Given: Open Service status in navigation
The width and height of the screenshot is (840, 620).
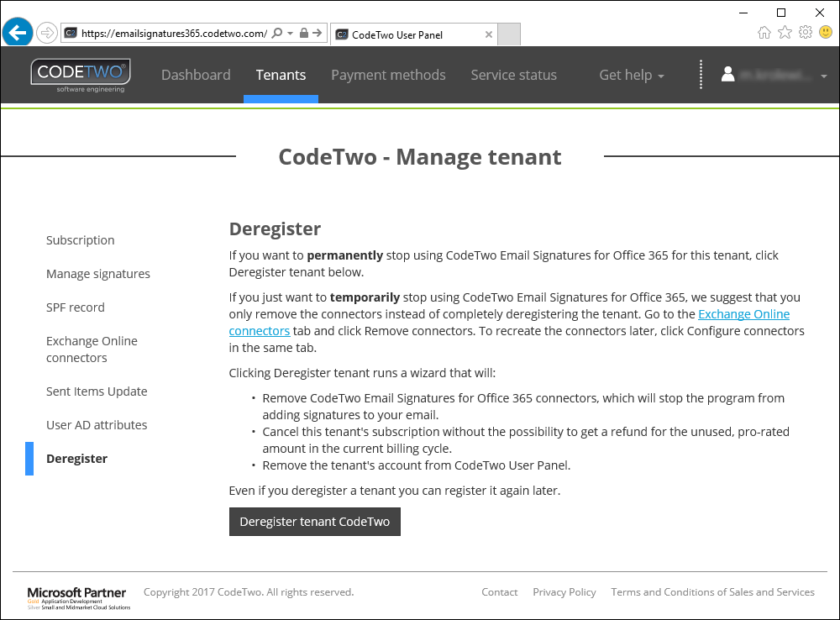Looking at the screenshot, I should coord(514,75).
